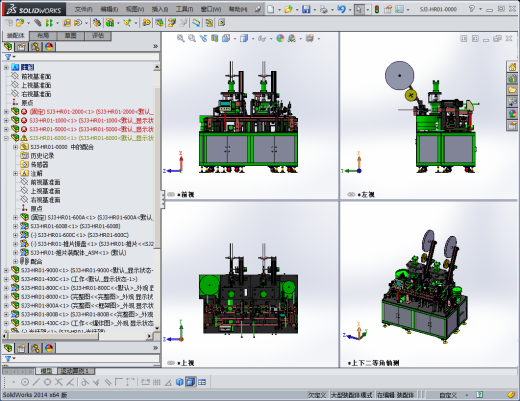Toggle the highlighted blue box icon in bottom toolbar
The width and height of the screenshot is (520, 401).
[190, 382]
